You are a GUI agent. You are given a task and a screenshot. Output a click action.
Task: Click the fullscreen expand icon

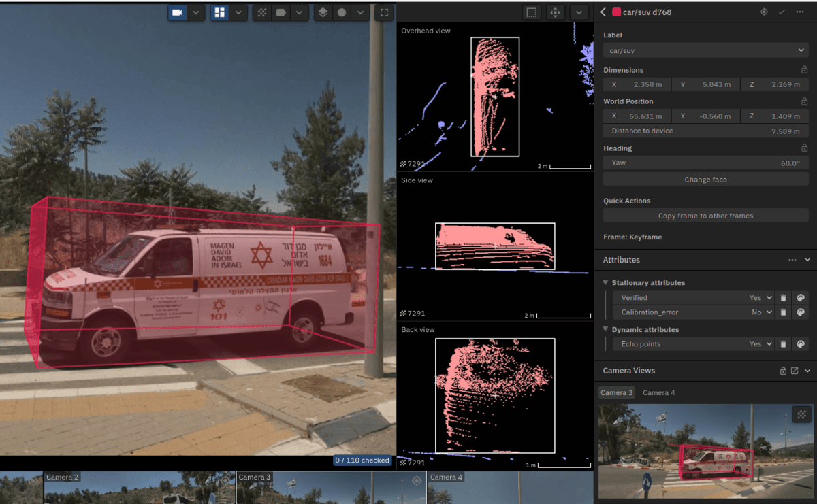point(384,12)
